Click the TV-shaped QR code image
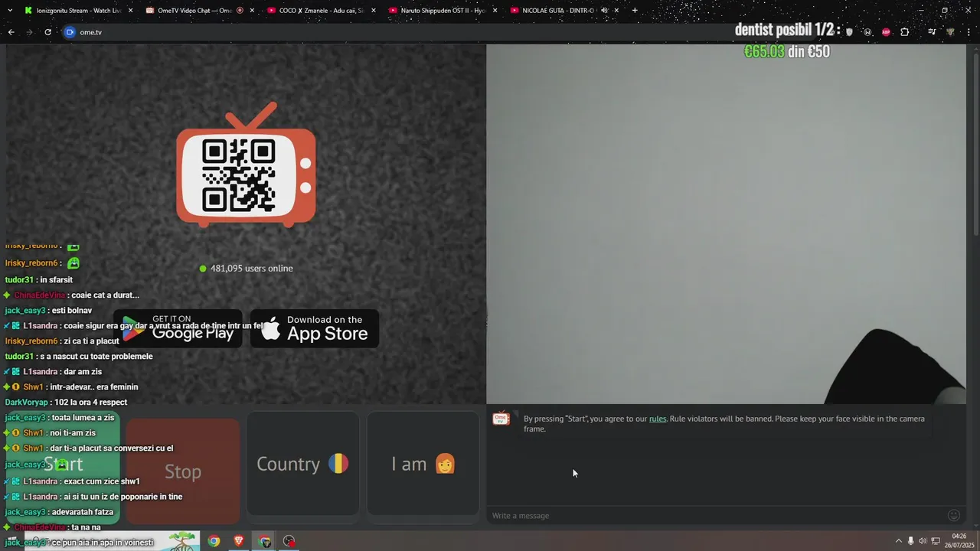The height and width of the screenshot is (551, 980). tap(246, 165)
